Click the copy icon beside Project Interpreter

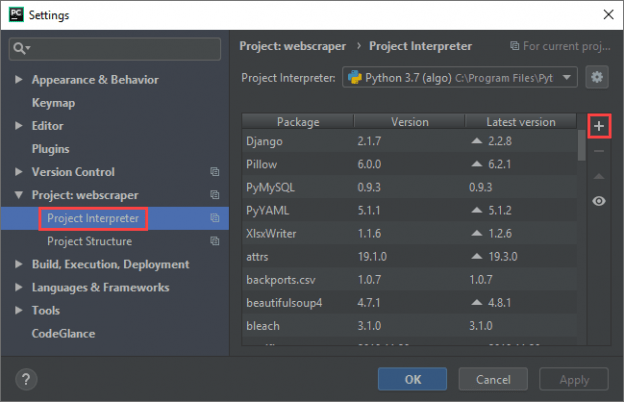pyautogui.click(x=214, y=218)
